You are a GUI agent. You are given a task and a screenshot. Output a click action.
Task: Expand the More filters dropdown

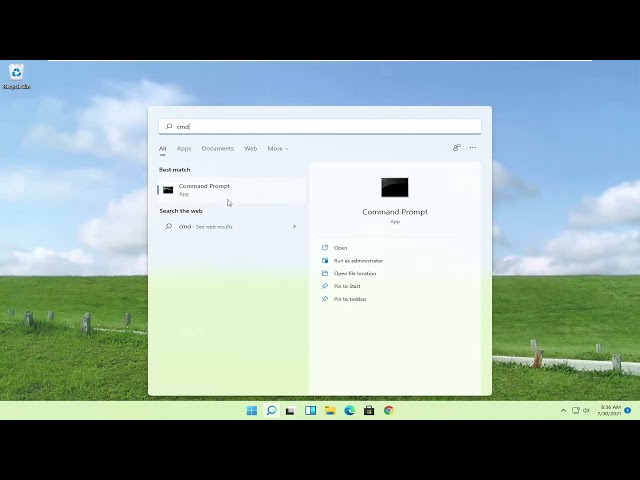click(x=278, y=149)
